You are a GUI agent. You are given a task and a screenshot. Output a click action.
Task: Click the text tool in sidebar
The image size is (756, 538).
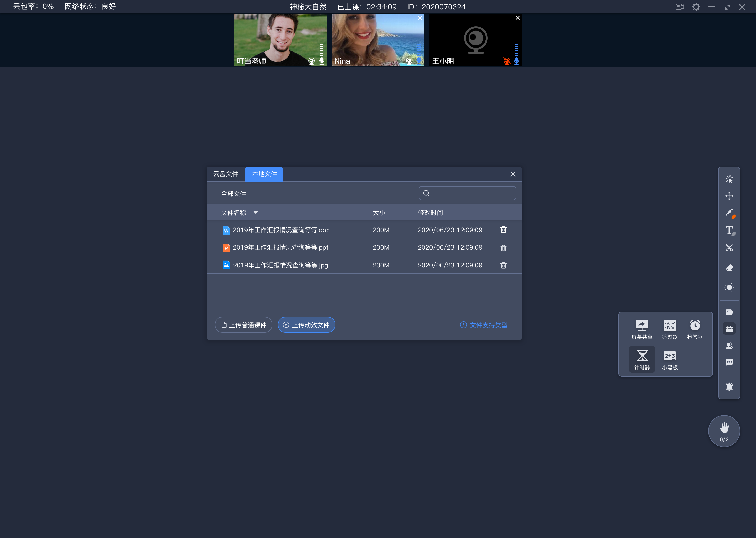click(x=729, y=230)
